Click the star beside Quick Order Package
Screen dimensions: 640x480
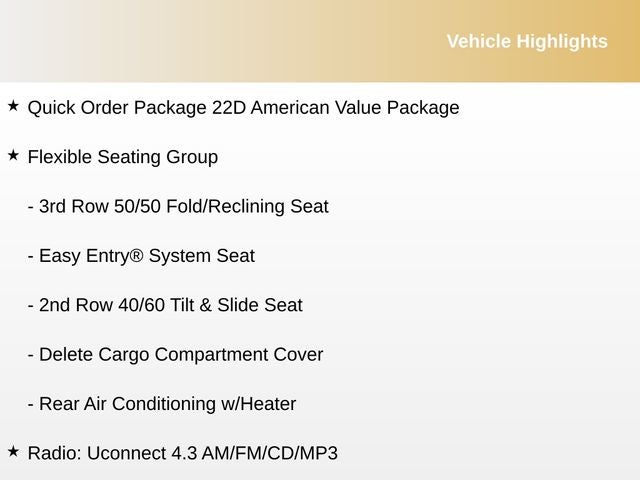tap(13, 105)
